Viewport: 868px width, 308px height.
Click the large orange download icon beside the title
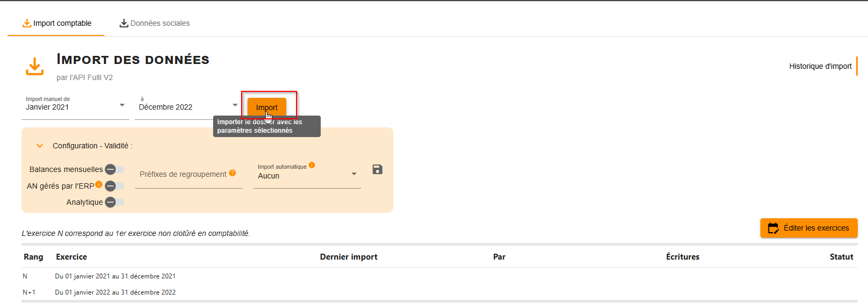pos(35,67)
